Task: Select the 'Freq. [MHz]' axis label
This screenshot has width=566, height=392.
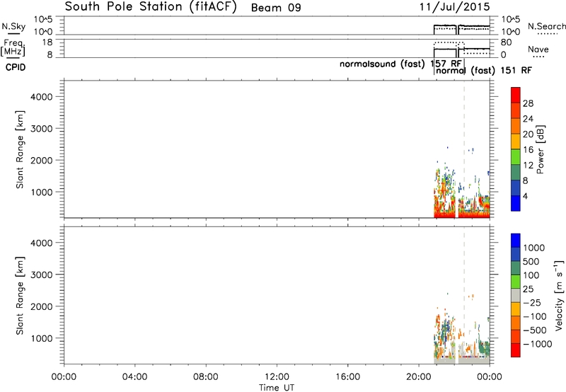Action: (x=13, y=47)
